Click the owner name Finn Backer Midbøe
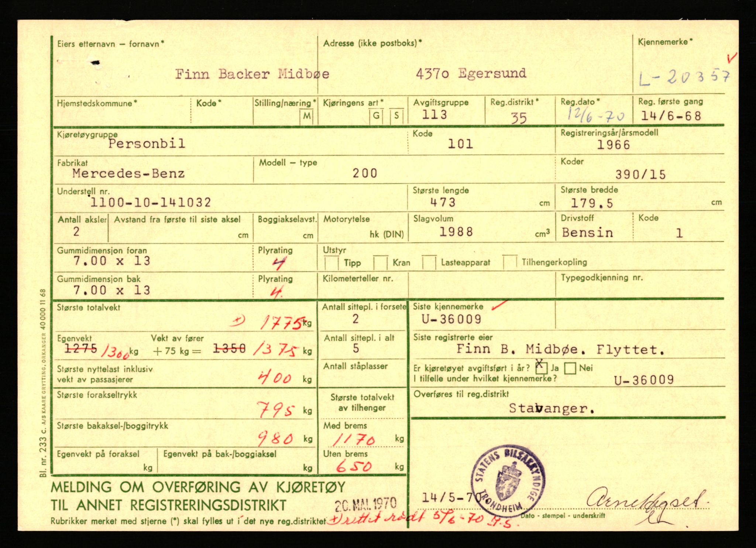This screenshot has height=548, width=756. [x=252, y=74]
